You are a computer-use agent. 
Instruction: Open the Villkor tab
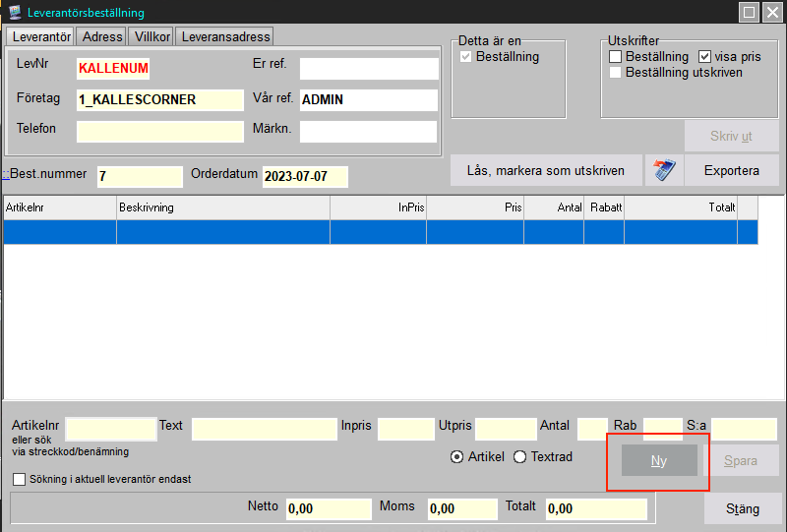point(151,36)
